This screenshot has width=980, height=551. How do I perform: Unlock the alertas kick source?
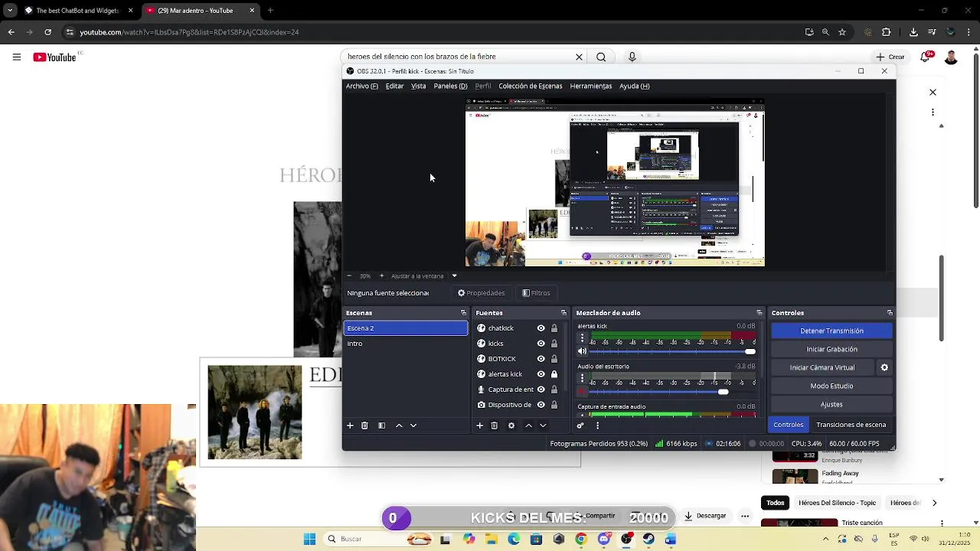click(x=554, y=374)
